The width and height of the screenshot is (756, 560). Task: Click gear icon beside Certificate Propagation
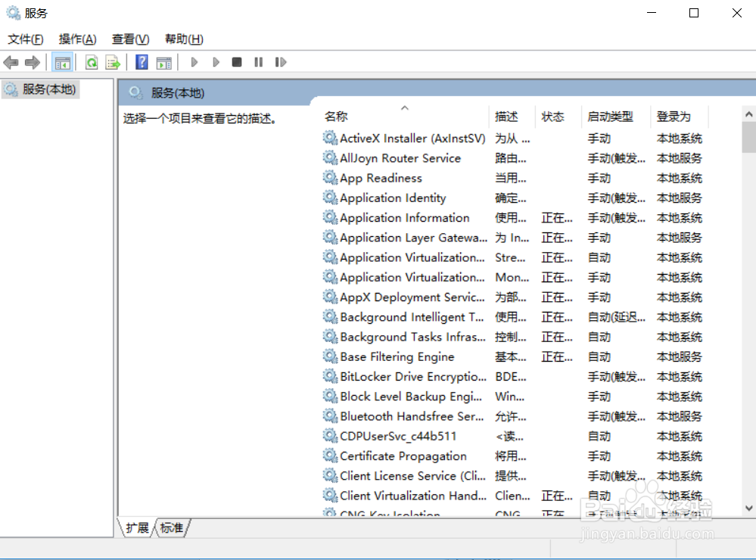tap(330, 456)
